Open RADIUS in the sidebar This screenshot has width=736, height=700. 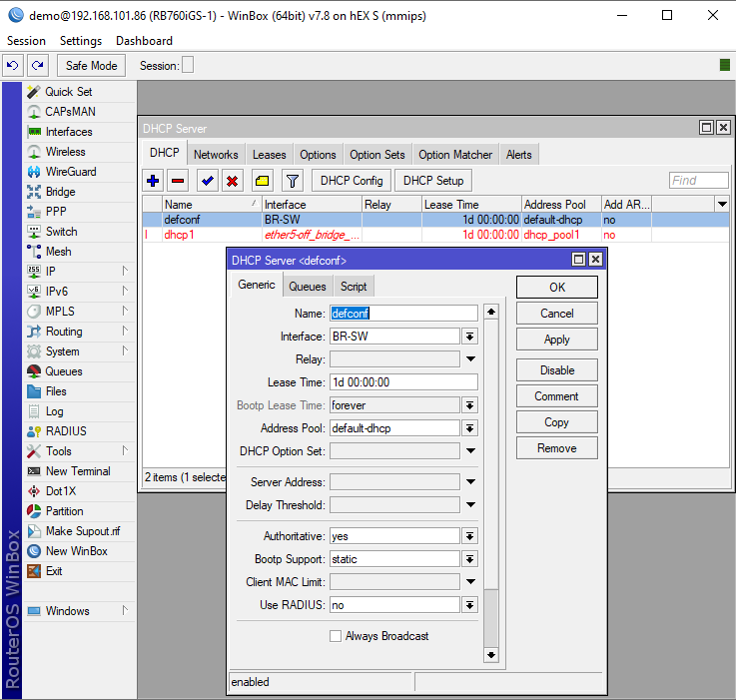click(79, 431)
